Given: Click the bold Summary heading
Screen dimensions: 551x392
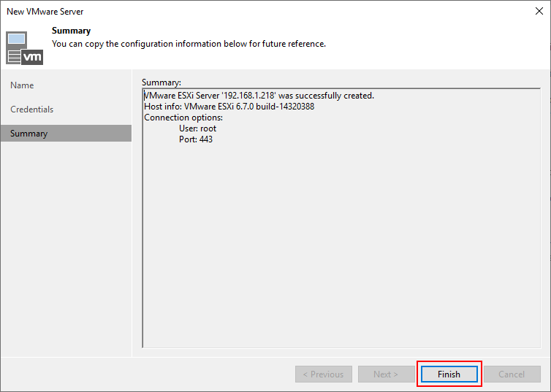Looking at the screenshot, I should pos(72,31).
